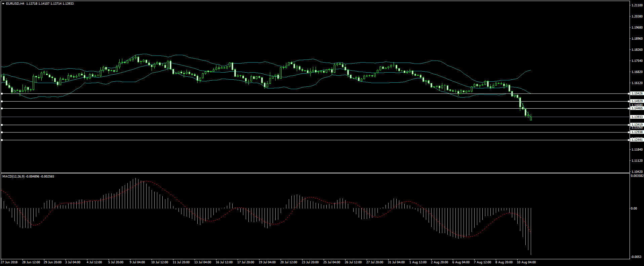Click the current price label 1.13933
The width and height of the screenshot is (644, 266).
click(637, 117)
